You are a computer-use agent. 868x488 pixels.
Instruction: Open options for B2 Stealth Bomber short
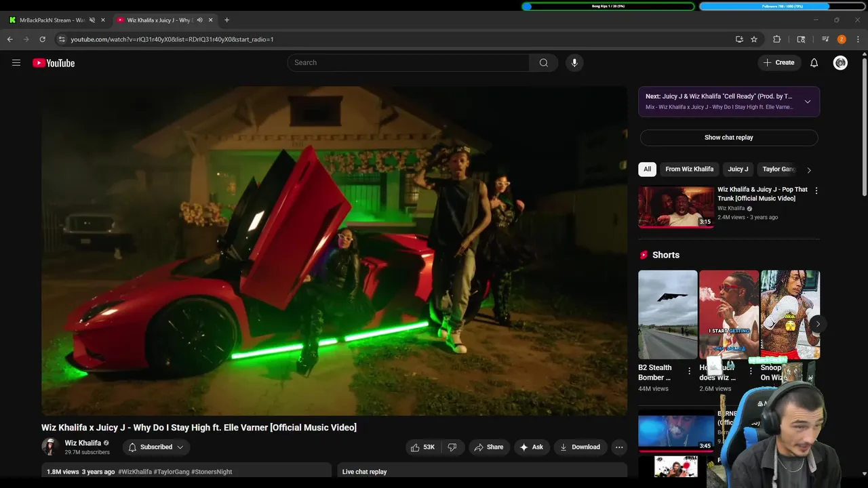click(689, 371)
